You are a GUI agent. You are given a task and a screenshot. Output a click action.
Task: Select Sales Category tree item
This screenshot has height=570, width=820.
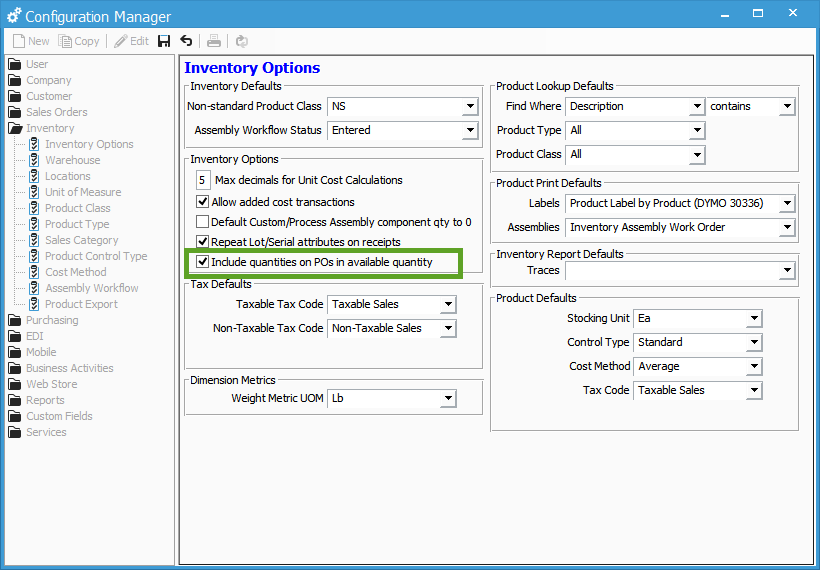click(x=74, y=240)
